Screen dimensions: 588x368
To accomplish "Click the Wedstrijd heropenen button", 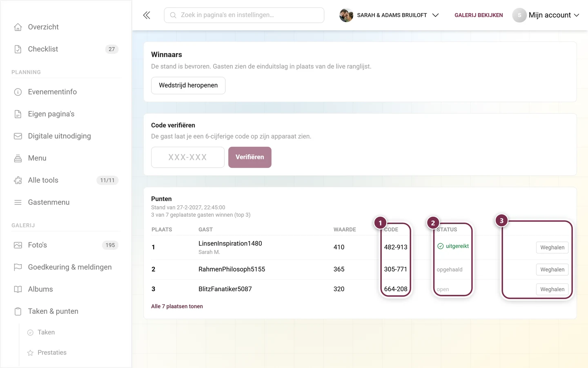I will (188, 85).
